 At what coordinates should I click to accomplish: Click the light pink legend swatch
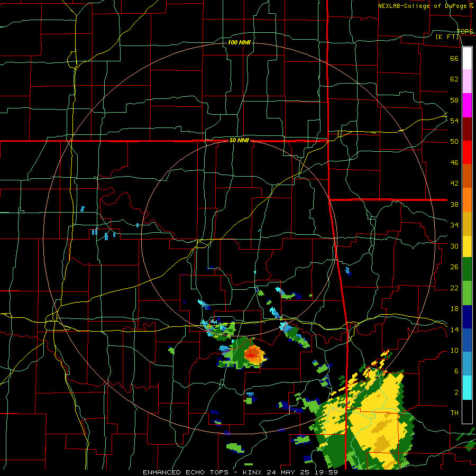(x=467, y=81)
